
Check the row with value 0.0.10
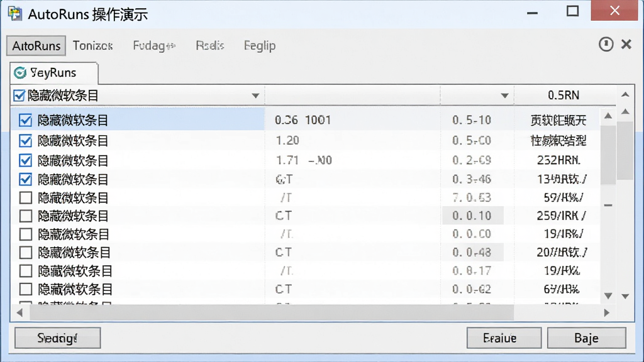click(x=25, y=216)
